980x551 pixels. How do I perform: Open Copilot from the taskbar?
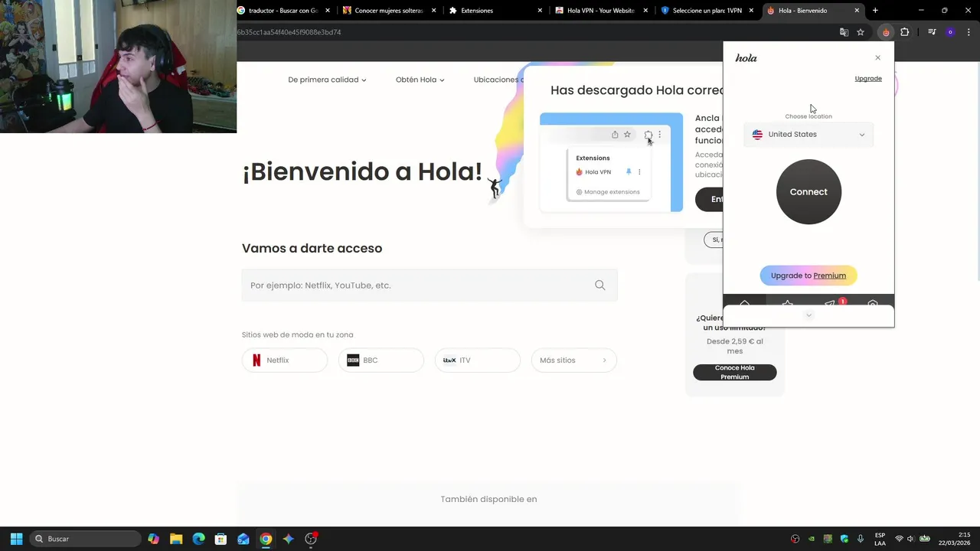tap(154, 539)
